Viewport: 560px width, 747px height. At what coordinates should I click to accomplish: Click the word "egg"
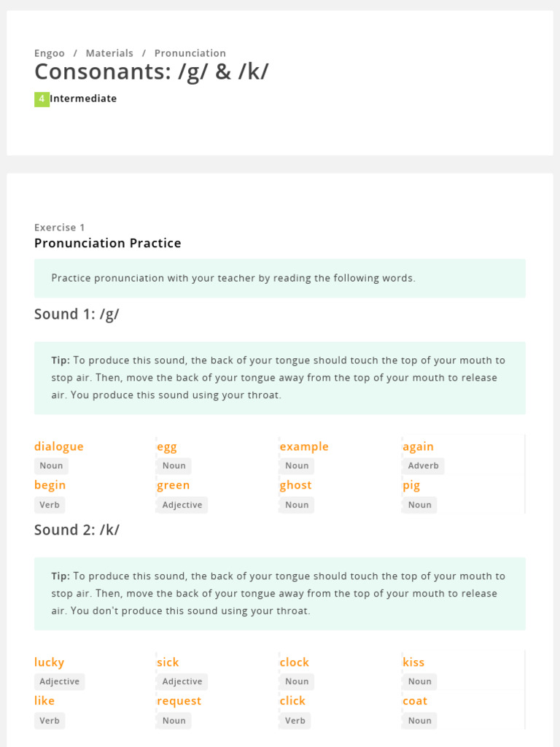[167, 447]
